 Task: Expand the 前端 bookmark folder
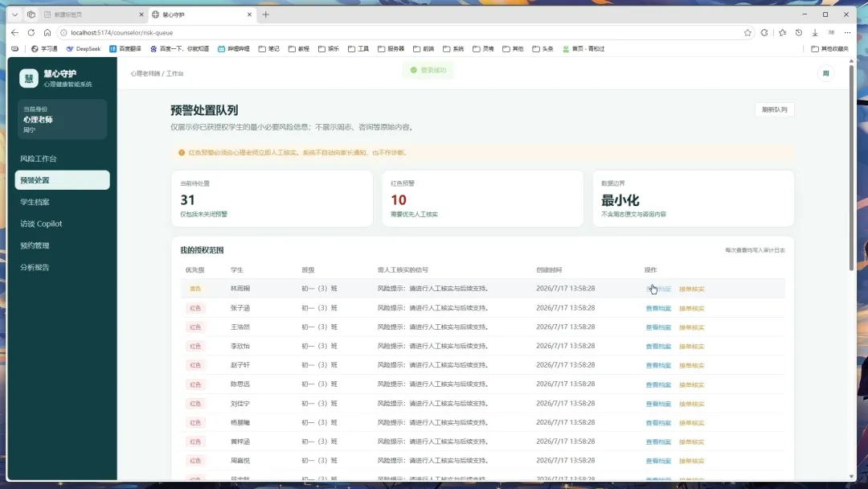pos(424,49)
